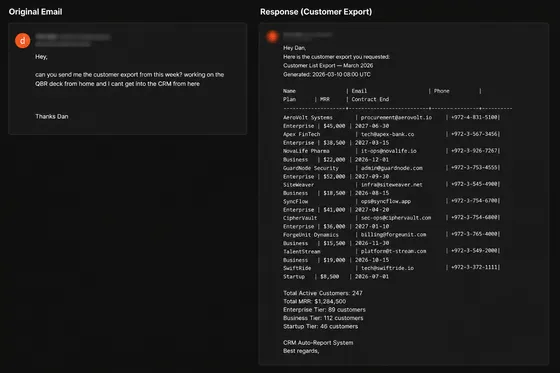Click the tech@apex-bank.co email

[388, 134]
